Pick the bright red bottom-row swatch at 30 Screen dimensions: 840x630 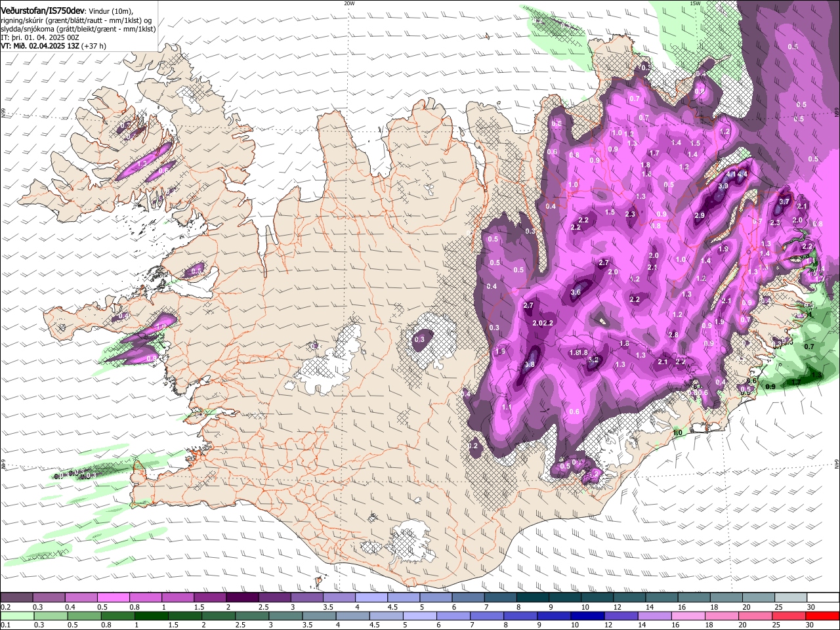point(823,616)
